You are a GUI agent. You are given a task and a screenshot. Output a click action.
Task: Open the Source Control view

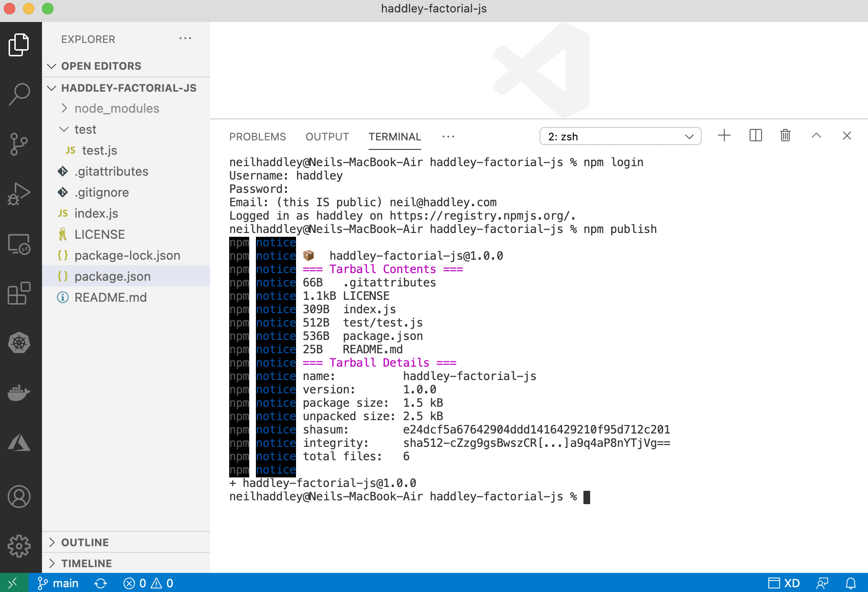click(x=19, y=144)
